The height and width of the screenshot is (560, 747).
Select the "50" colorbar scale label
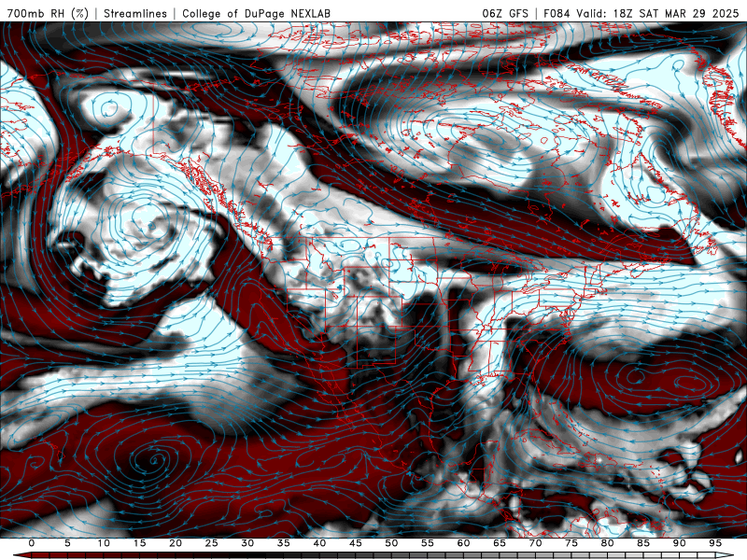coord(391,543)
